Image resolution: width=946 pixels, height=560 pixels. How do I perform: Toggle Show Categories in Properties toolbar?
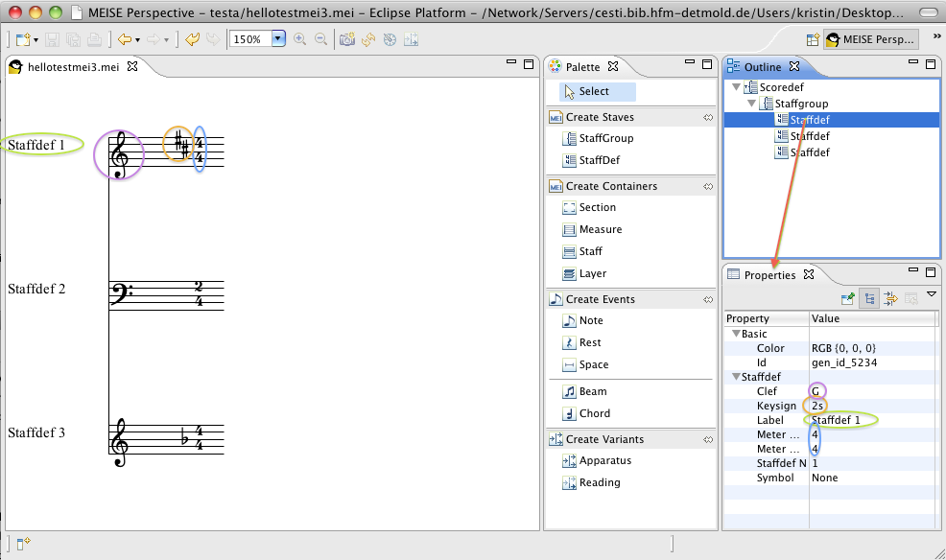(868, 298)
